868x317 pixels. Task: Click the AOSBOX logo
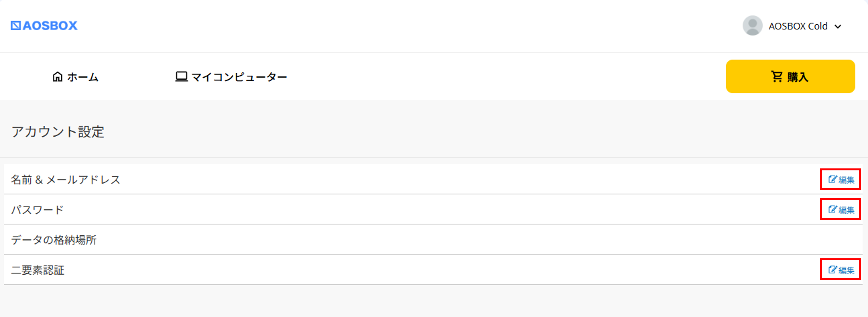pyautogui.click(x=44, y=26)
